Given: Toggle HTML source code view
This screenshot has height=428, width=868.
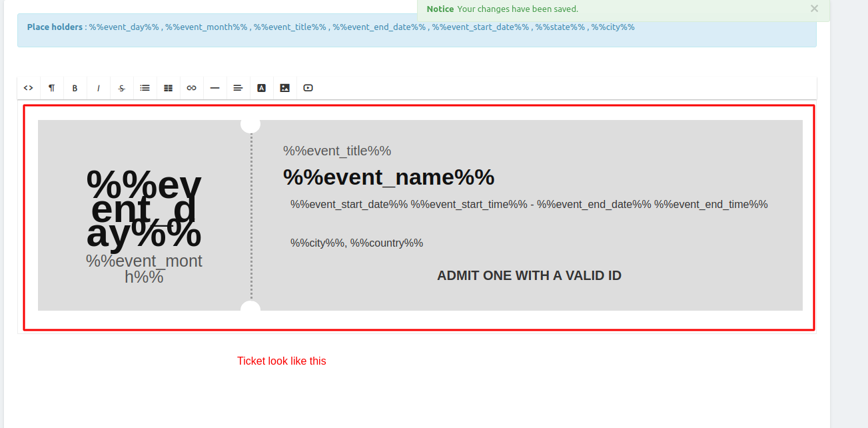Looking at the screenshot, I should [28, 88].
